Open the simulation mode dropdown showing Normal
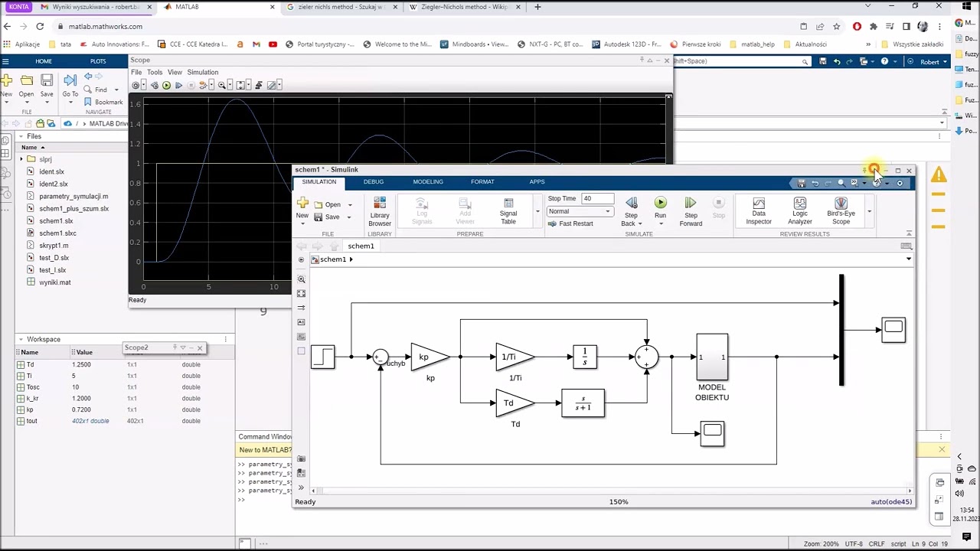The height and width of the screenshot is (551, 980). tap(580, 211)
